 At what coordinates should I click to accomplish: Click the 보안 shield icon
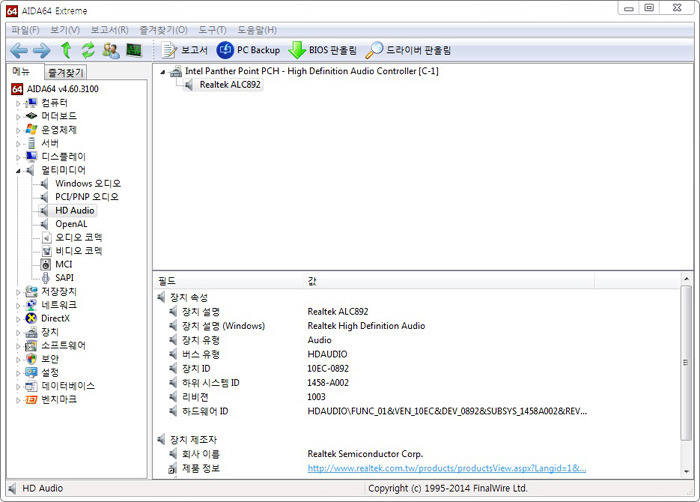click(31, 359)
